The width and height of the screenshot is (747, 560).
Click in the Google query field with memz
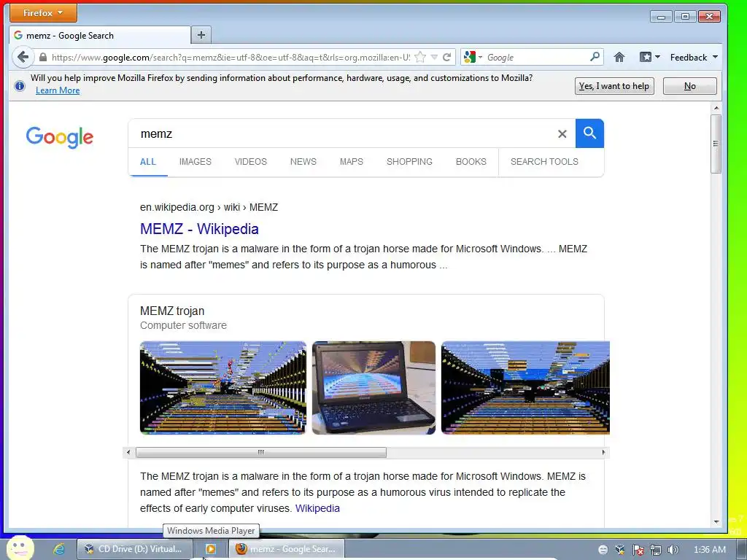coord(343,134)
